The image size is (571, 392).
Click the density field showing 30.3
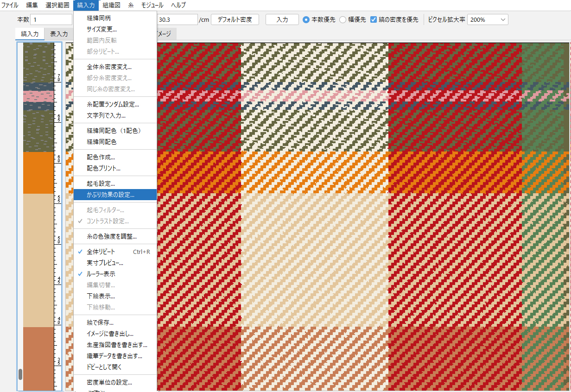pyautogui.click(x=177, y=20)
